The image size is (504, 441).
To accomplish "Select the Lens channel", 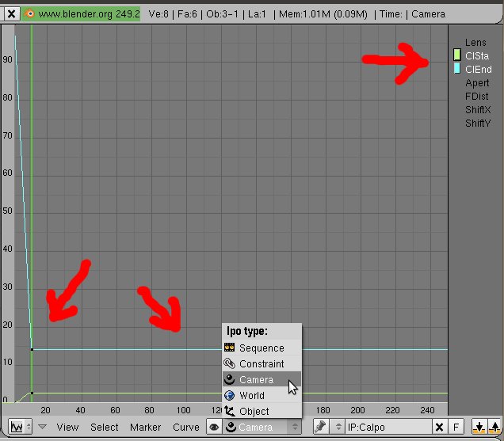I will point(475,43).
